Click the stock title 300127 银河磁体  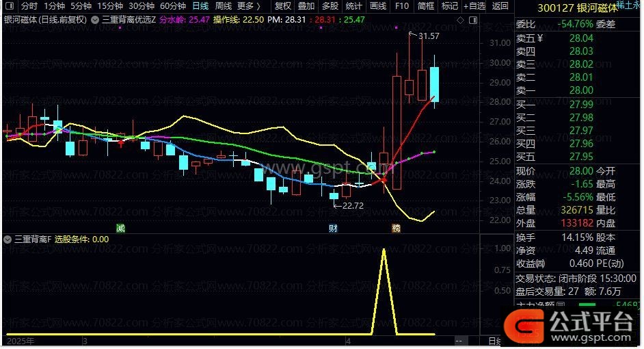577,8
